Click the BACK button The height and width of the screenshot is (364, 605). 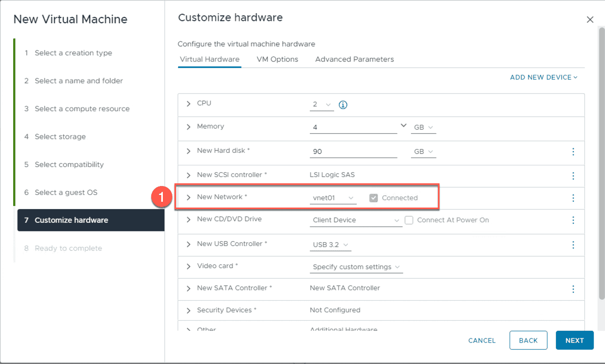pyautogui.click(x=528, y=340)
